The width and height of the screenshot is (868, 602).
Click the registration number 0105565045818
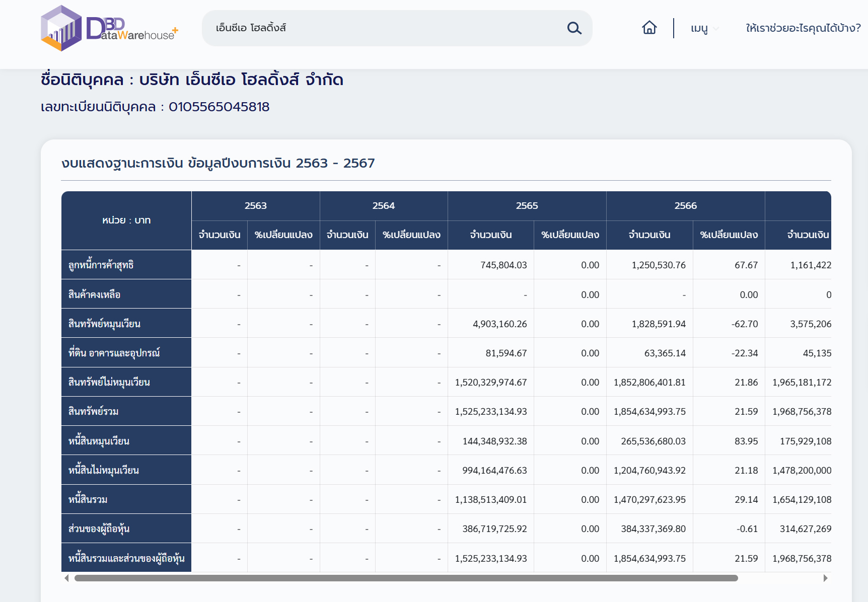coord(219,107)
